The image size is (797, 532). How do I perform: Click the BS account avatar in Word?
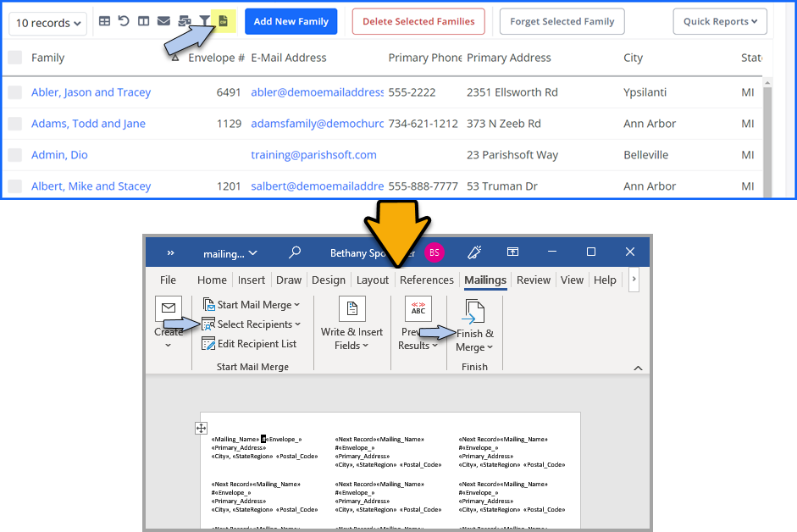pos(434,252)
